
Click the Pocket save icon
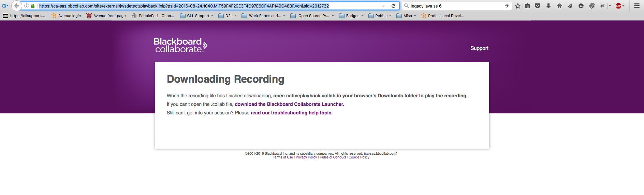[x=538, y=6]
